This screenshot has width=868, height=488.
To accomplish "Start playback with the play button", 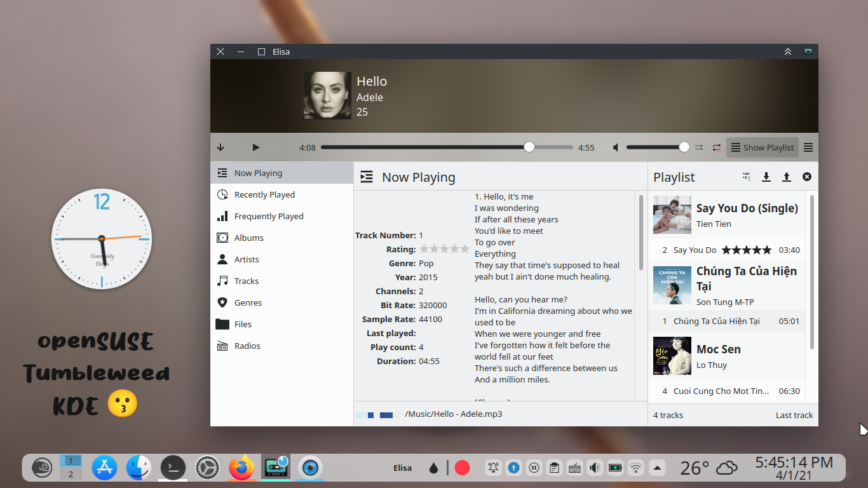I will click(255, 147).
